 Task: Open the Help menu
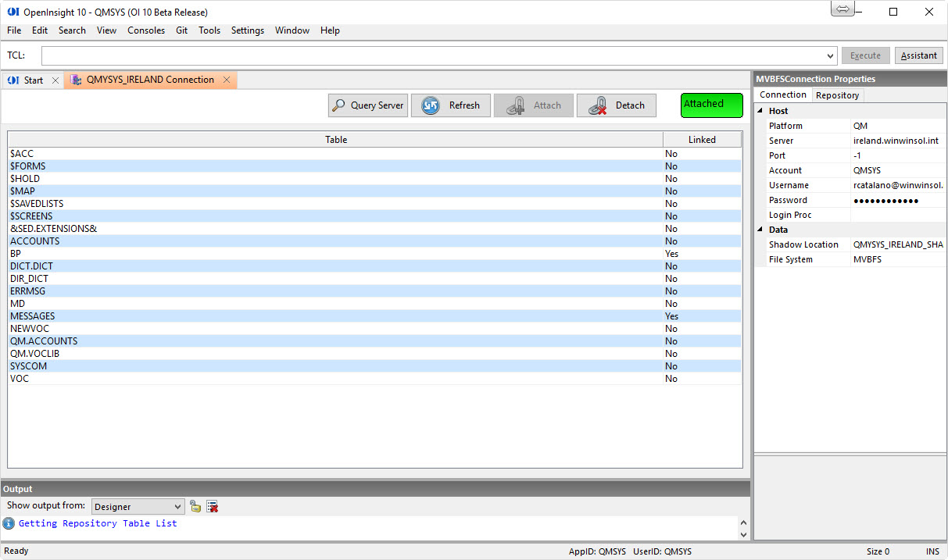tap(330, 30)
